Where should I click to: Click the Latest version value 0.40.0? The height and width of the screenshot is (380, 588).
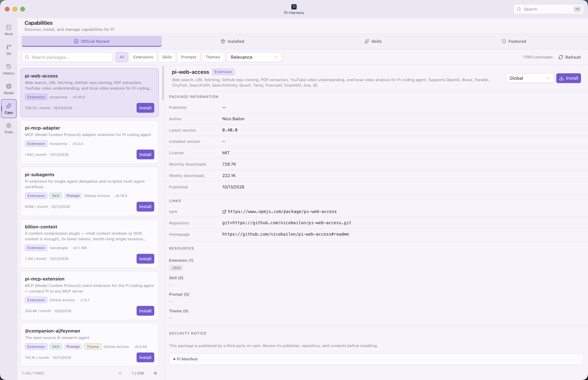[x=230, y=130]
